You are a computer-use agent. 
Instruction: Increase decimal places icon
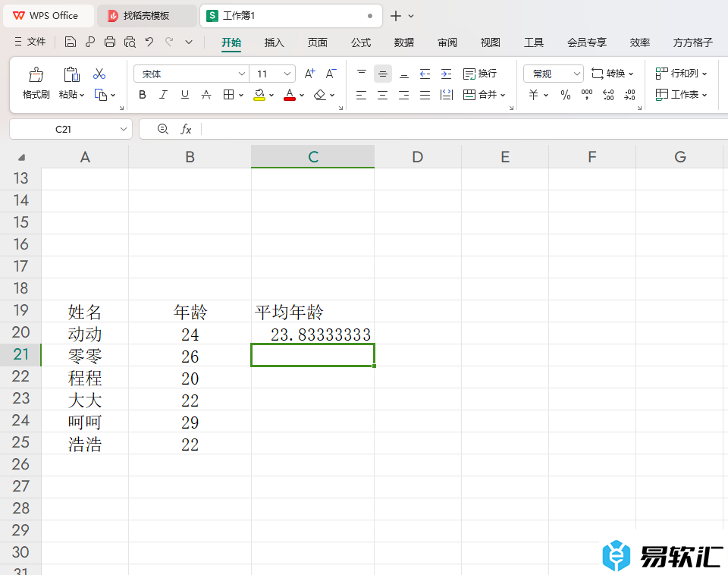608,95
